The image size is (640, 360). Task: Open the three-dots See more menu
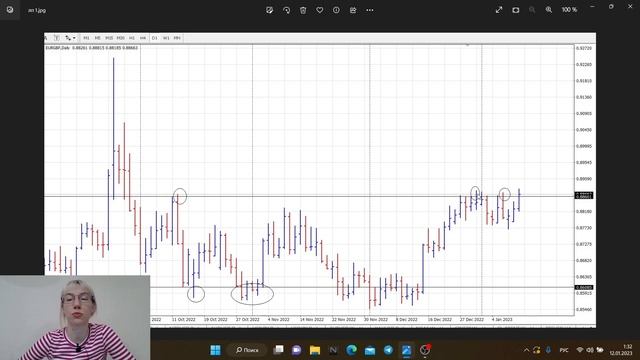[370, 10]
